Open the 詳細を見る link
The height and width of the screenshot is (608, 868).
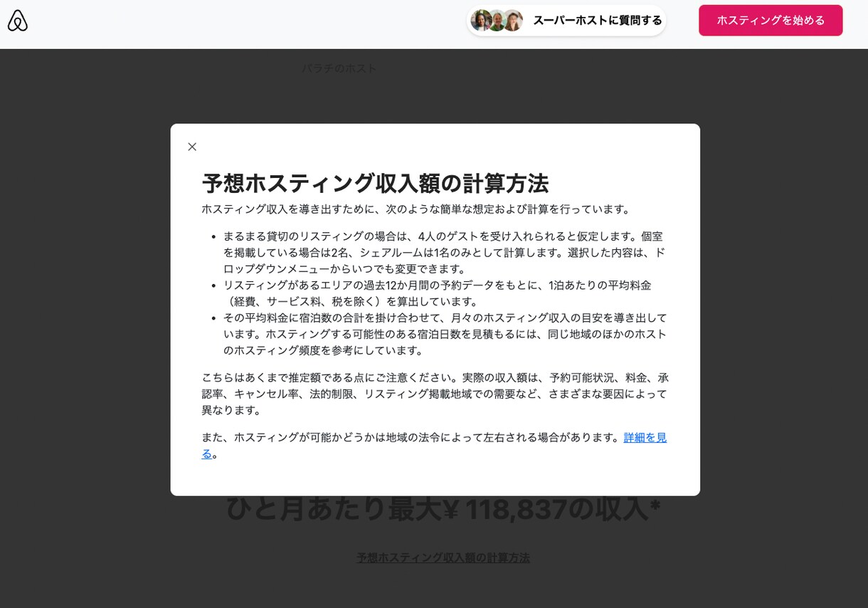click(645, 437)
